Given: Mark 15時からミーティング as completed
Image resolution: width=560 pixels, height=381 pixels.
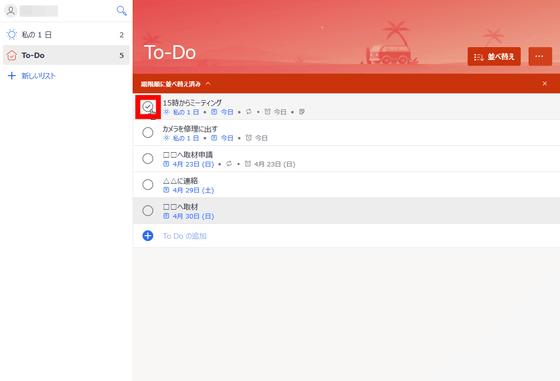Looking at the screenshot, I should pos(148,106).
